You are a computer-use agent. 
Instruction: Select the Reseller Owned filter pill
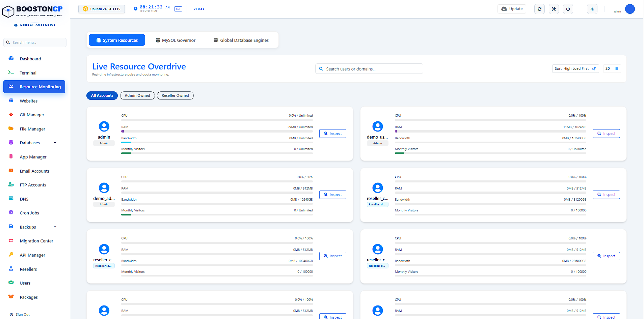pos(175,95)
